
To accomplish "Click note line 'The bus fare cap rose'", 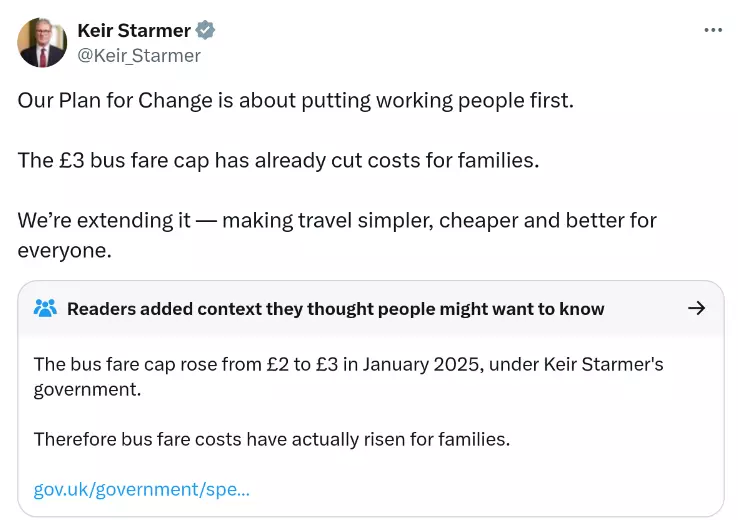I will (348, 365).
